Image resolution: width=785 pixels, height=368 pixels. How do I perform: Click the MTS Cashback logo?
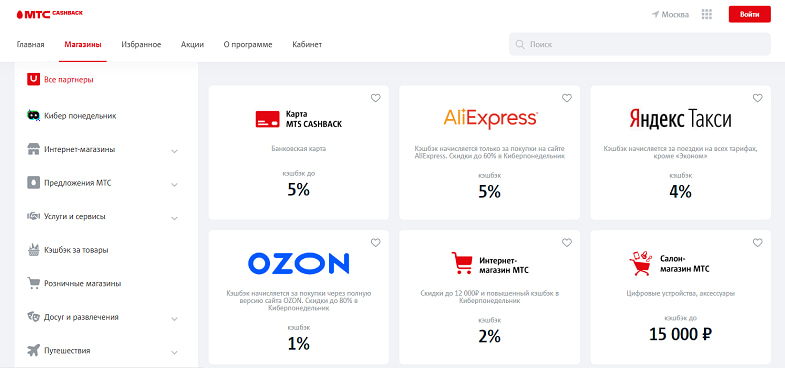point(50,14)
